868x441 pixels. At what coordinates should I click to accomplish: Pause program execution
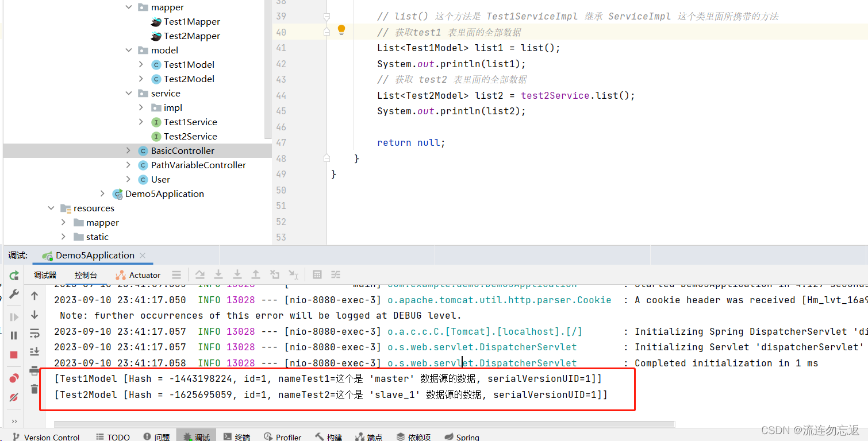(x=14, y=335)
